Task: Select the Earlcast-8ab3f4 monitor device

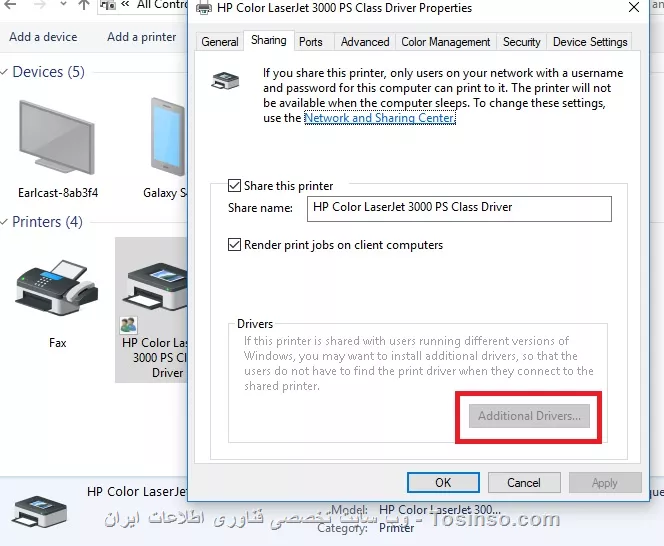Action: (57, 137)
